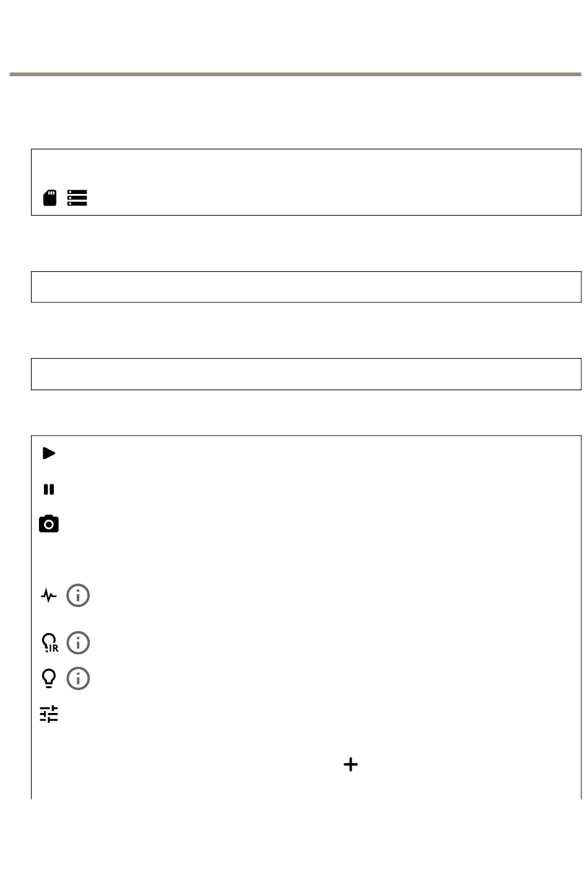
Task: Click the blank header area above divider
Action: pyautogui.click(x=295, y=36)
